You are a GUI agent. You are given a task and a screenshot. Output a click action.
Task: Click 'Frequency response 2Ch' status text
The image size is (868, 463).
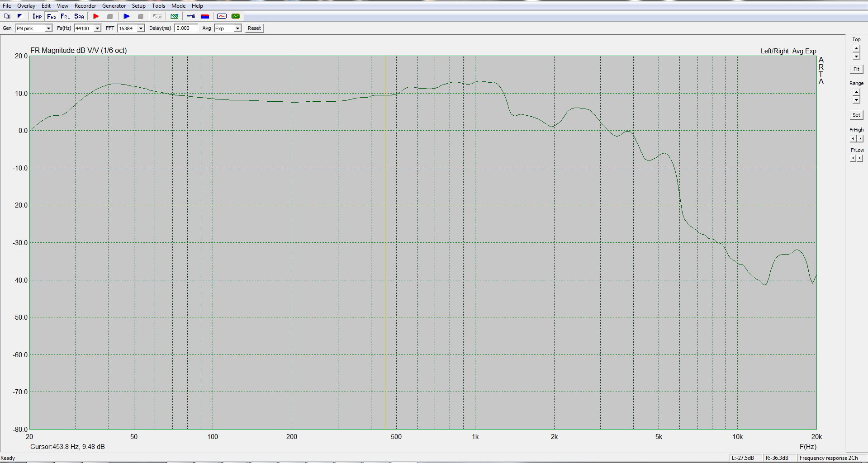pyautogui.click(x=829, y=458)
